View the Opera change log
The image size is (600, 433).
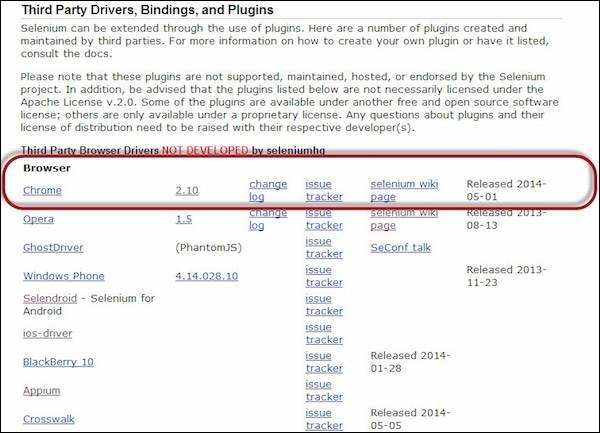click(x=268, y=219)
